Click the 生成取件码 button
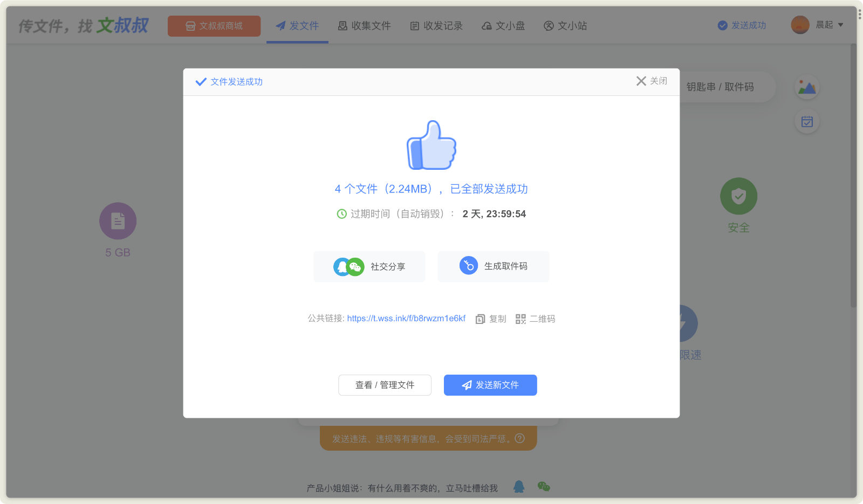The height and width of the screenshot is (504, 863). click(494, 266)
